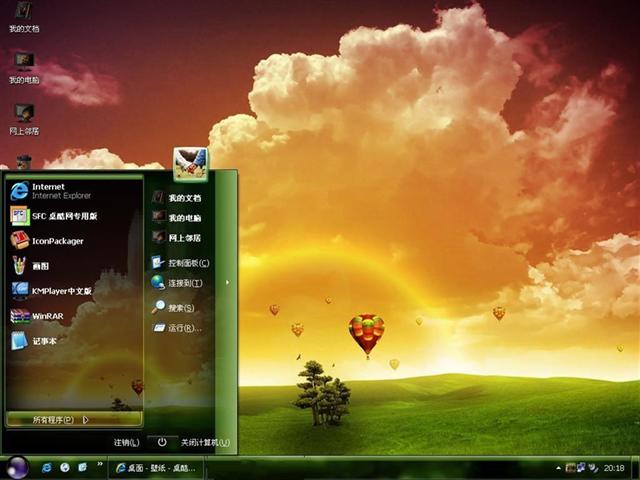Screen dimensions: 640x480
Task: Click the network connection tray icon
Action: (x=581, y=468)
